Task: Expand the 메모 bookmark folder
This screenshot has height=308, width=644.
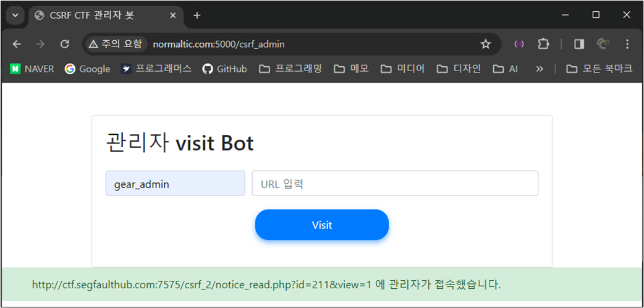Action: click(351, 69)
